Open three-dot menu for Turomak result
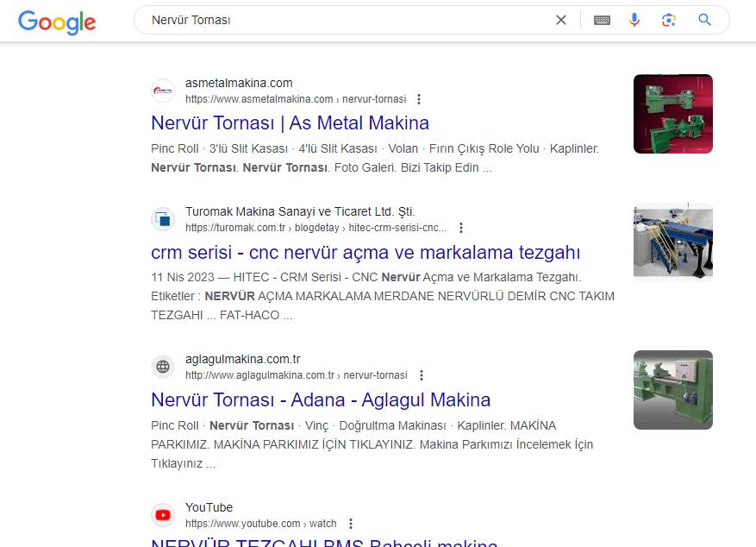This screenshot has width=756, height=547. click(461, 228)
